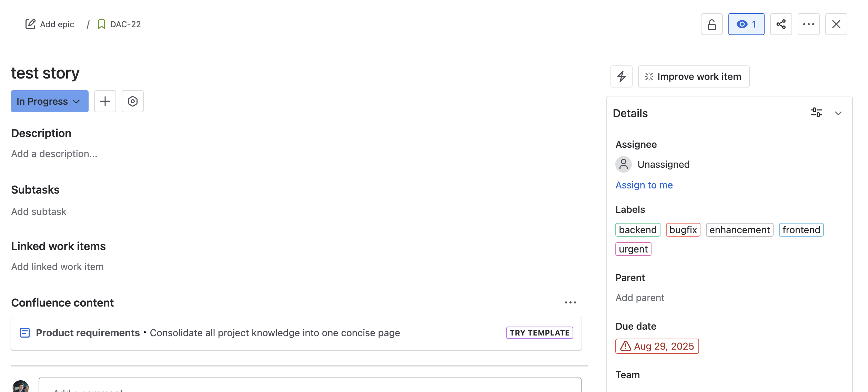The width and height of the screenshot is (868, 392).
Task: Click the Add epic pencil icon
Action: point(30,24)
